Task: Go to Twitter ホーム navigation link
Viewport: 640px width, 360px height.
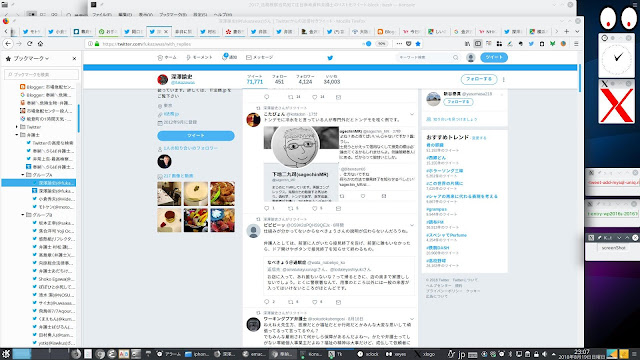Action: tap(167, 58)
